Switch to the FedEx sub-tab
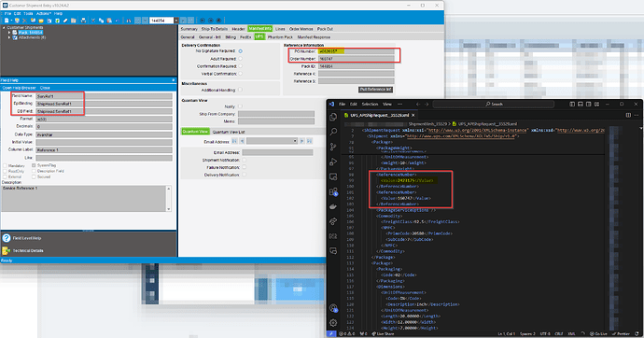644x338 pixels. coord(245,37)
